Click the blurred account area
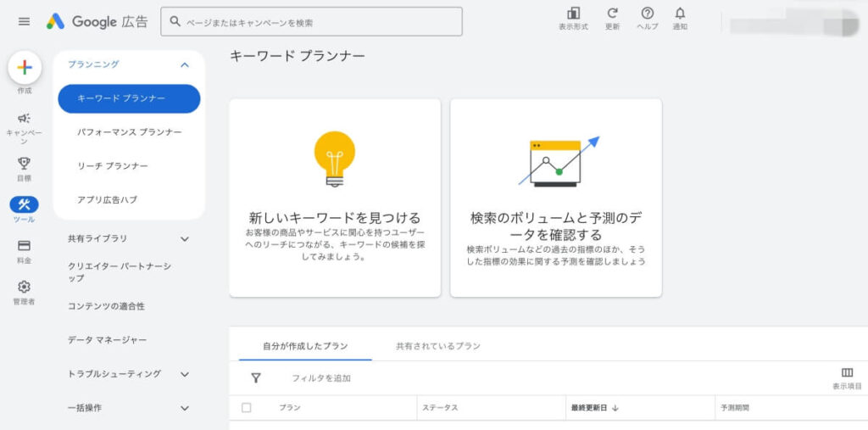The image size is (868, 430). pos(793,22)
